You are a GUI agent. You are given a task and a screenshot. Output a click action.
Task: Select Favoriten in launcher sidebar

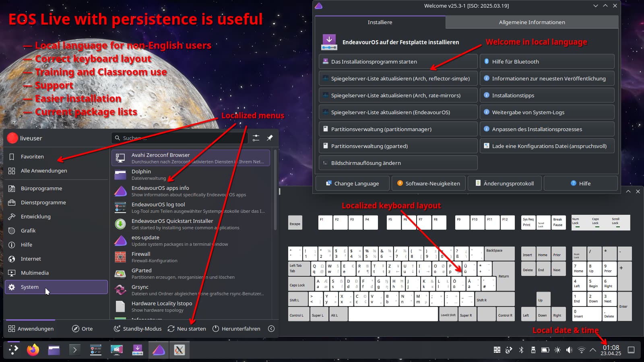(56, 156)
